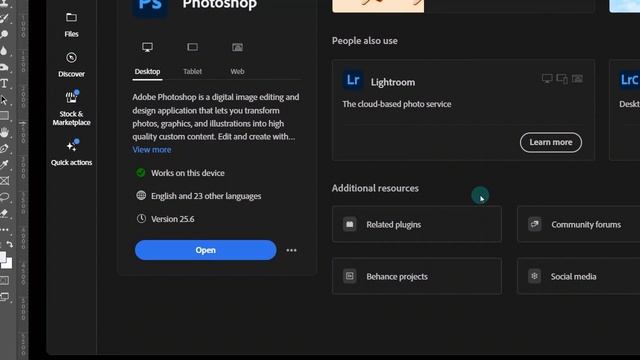Select the Hand tool

tap(4, 132)
